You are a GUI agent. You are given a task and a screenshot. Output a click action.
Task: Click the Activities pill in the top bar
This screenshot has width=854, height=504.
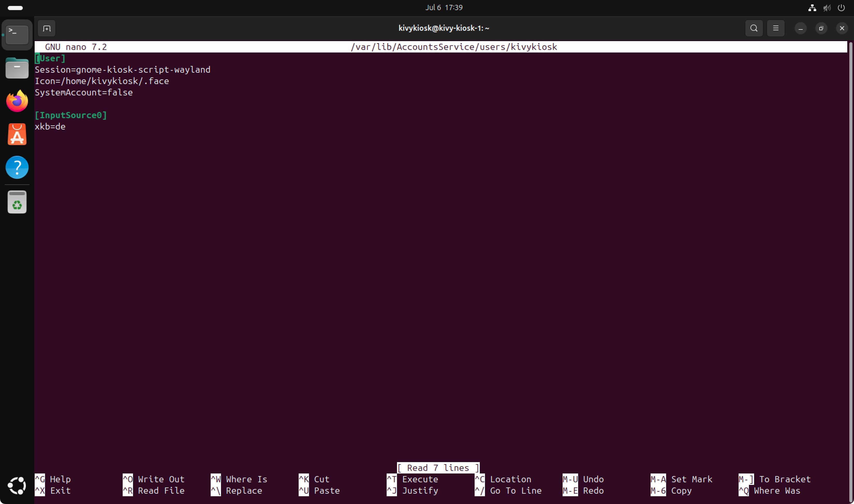(x=15, y=8)
